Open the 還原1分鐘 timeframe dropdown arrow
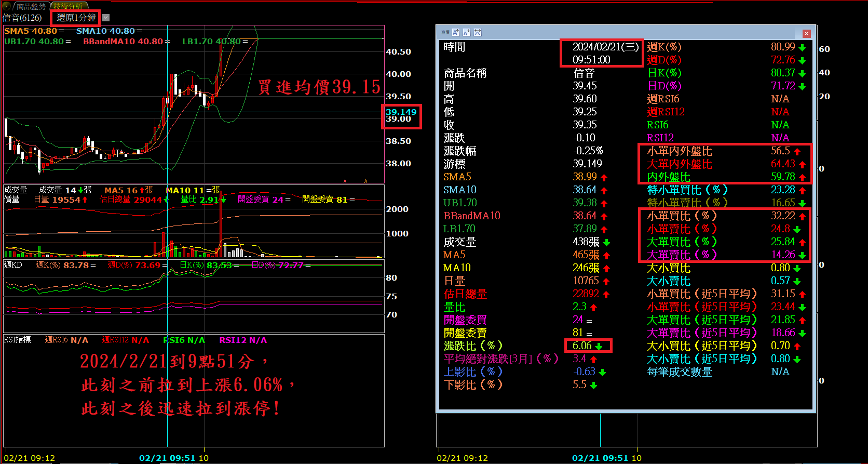Screen dimensions: 868x464 click(x=106, y=18)
